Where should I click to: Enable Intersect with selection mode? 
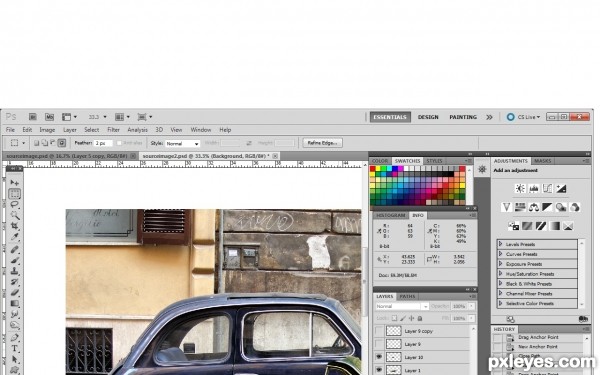click(x=62, y=143)
